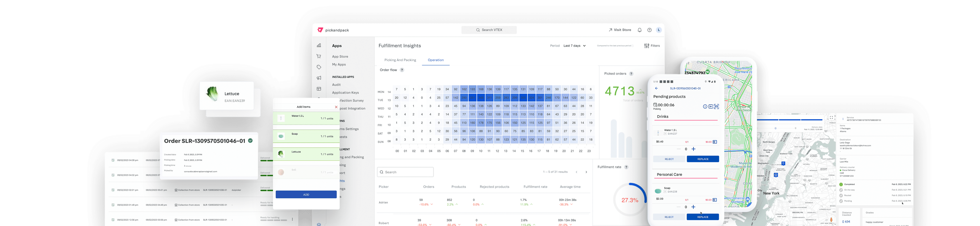Select the Operation tab
The width and height of the screenshot is (980, 226).
[436, 60]
